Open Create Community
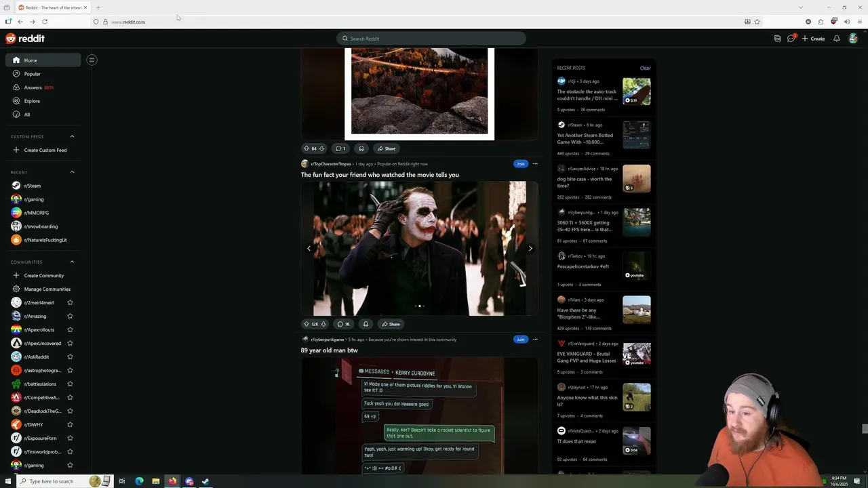Image resolution: width=868 pixels, height=488 pixels. (43, 275)
